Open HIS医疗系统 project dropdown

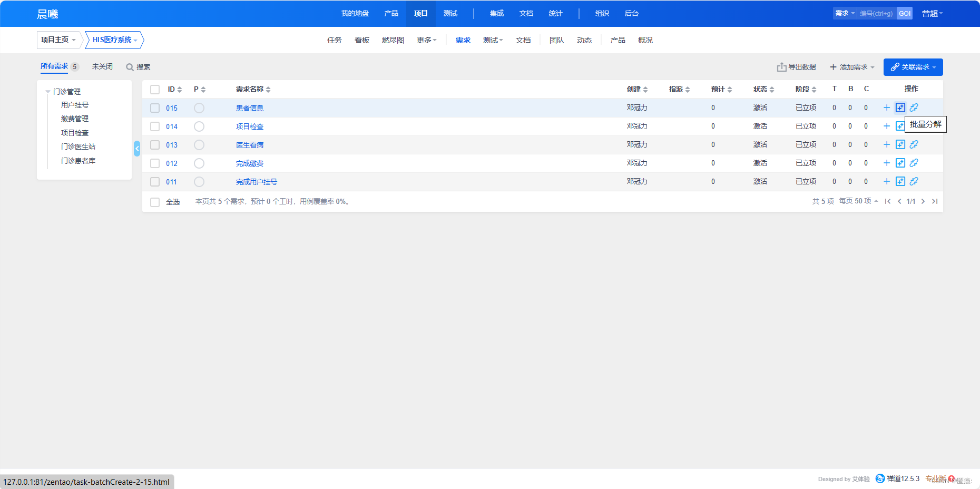[114, 40]
